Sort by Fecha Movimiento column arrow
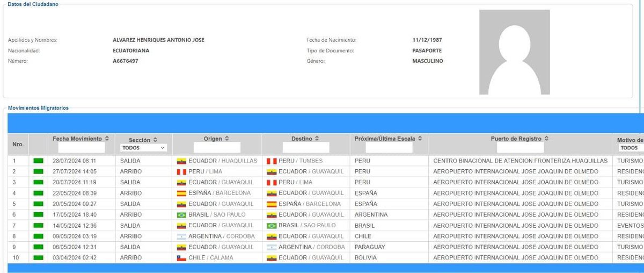 (x=107, y=139)
